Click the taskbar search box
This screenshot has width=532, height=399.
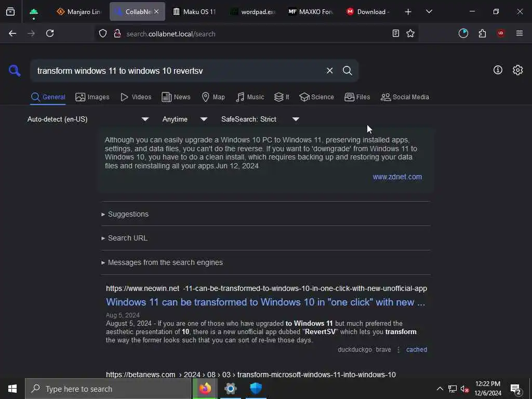pyautogui.click(x=108, y=389)
